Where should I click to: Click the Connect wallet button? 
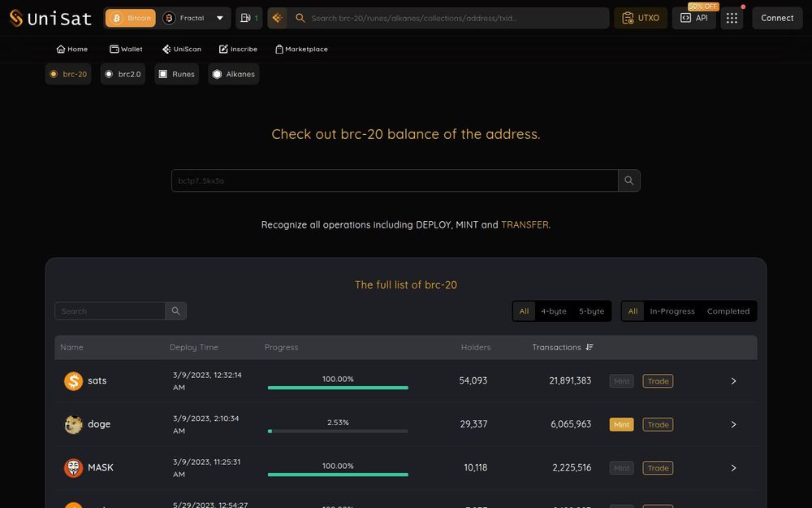point(777,18)
